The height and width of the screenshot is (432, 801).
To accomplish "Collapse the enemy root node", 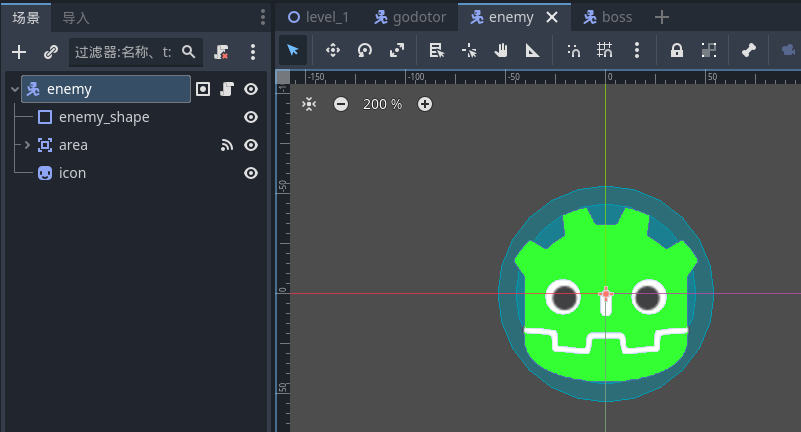I will (14, 89).
